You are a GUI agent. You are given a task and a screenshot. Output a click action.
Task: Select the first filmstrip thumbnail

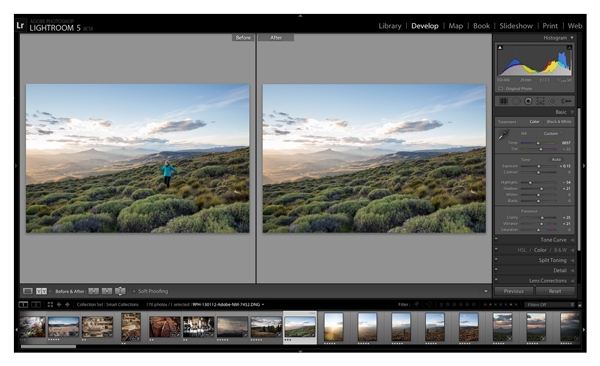click(x=33, y=327)
